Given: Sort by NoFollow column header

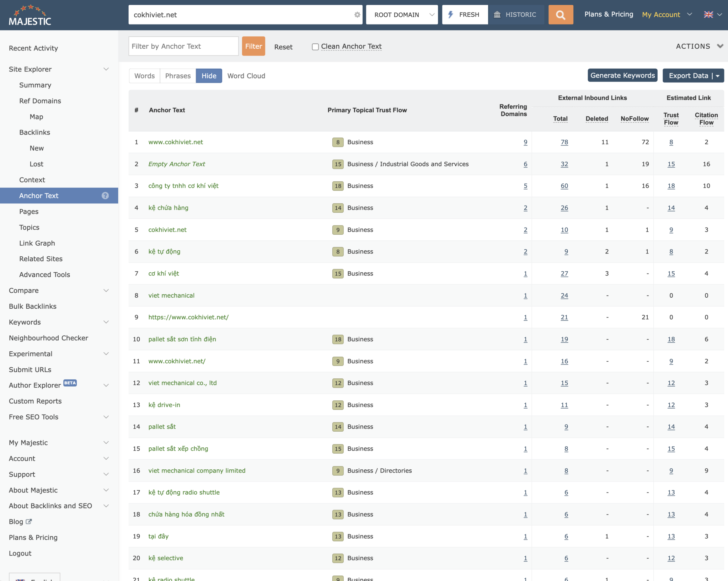Looking at the screenshot, I should click(635, 118).
